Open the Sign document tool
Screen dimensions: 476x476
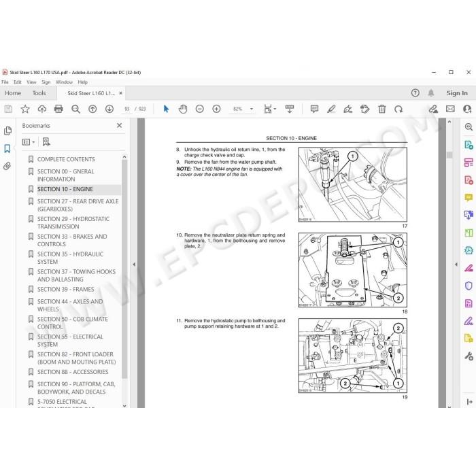pyautogui.click(x=348, y=109)
